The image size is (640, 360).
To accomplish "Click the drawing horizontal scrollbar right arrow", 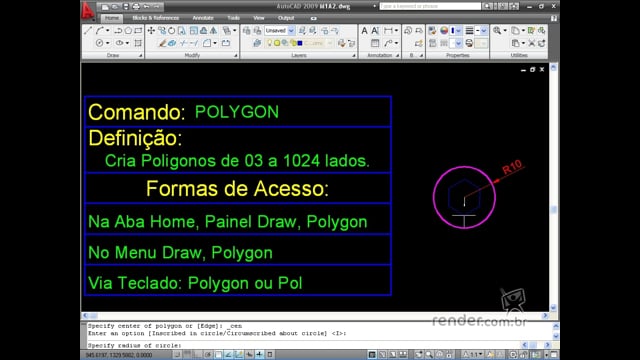I will coord(545,316).
